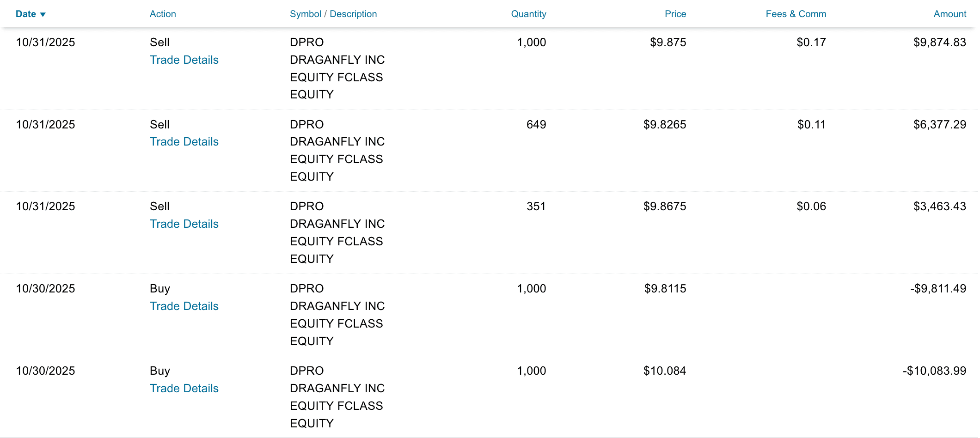Open Trade Details for the 1,000-share sell

pyautogui.click(x=184, y=60)
